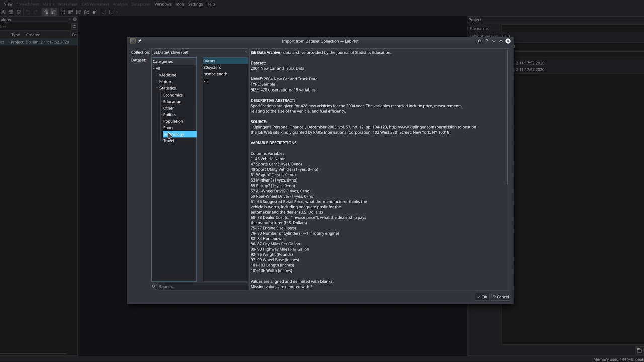Click memory usage text in status bar
The width and height of the screenshot is (644, 362).
(x=618, y=359)
